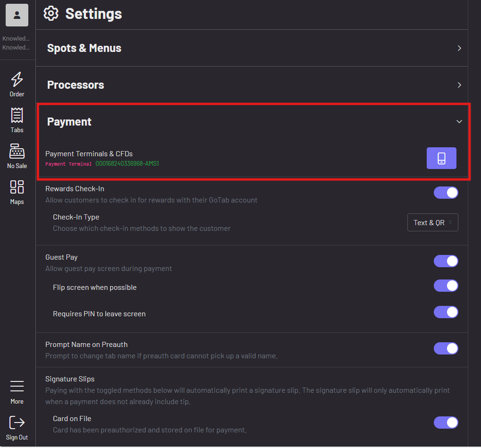
Task: Toggle Flip screen when possible
Action: [x=446, y=286]
